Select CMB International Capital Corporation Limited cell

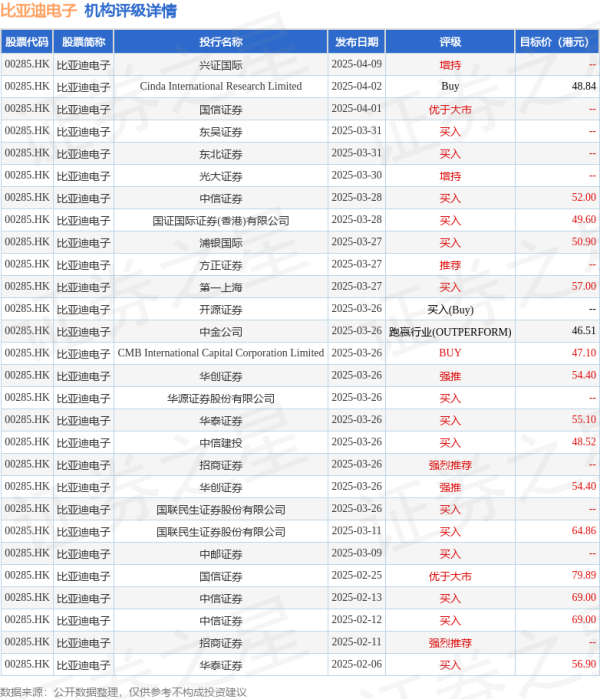coord(221,353)
